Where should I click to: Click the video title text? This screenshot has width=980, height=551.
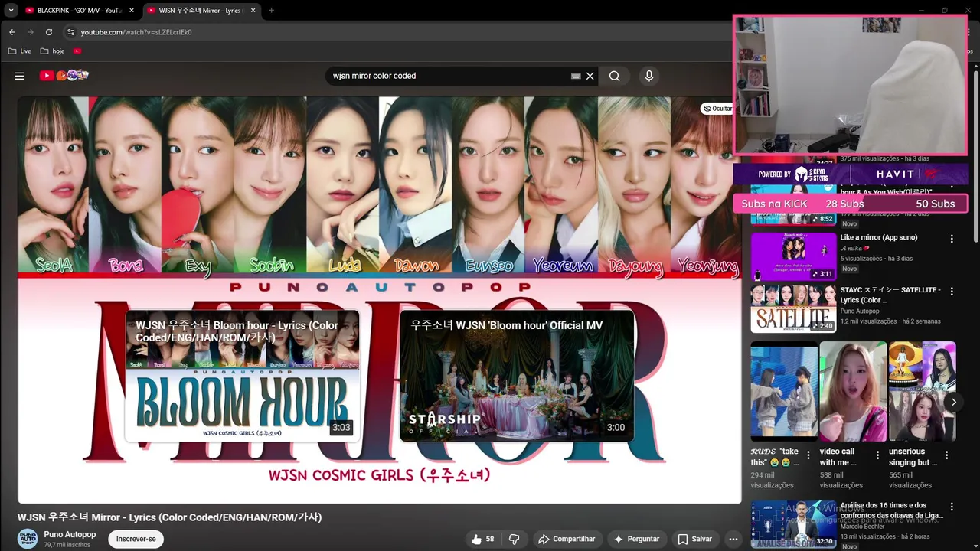coord(169,517)
